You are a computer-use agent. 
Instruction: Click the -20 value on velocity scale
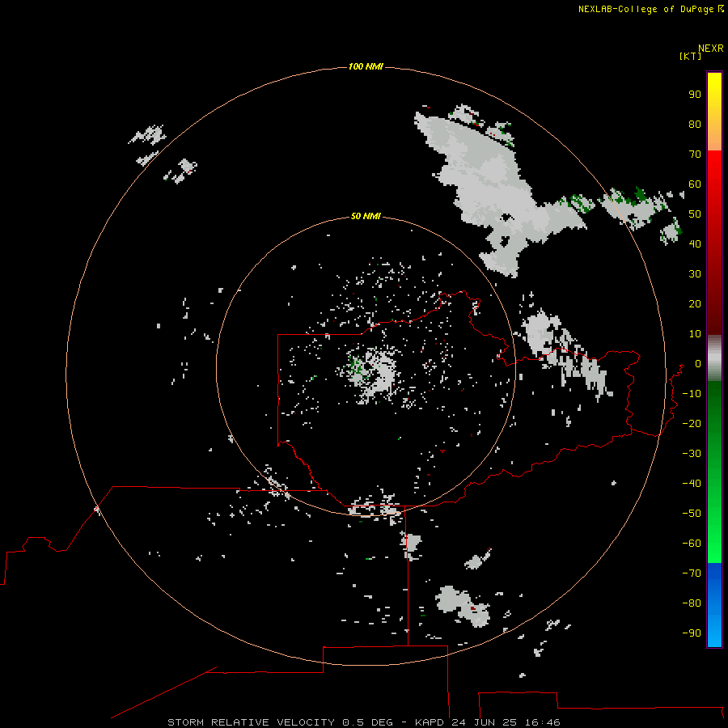[x=692, y=424]
